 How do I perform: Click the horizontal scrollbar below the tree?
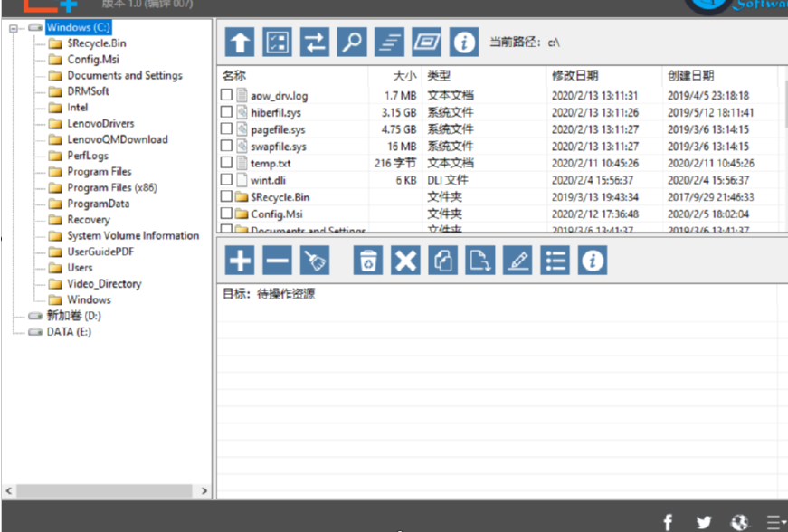(104, 491)
